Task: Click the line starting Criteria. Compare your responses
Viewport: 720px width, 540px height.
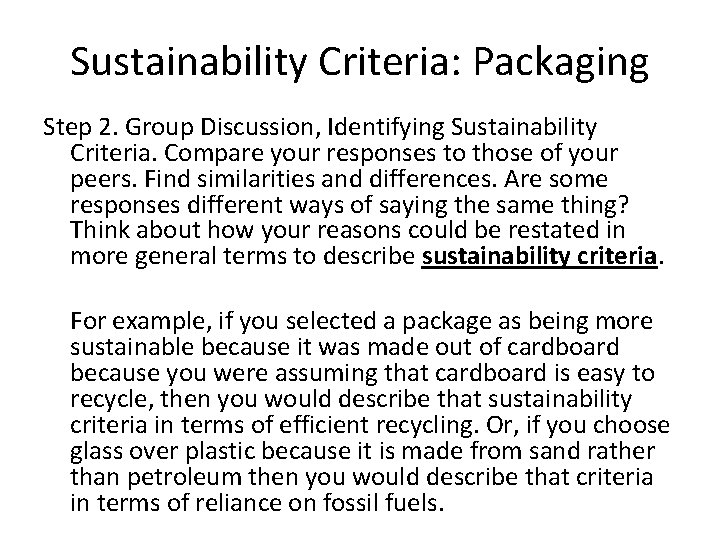Action: [x=344, y=153]
